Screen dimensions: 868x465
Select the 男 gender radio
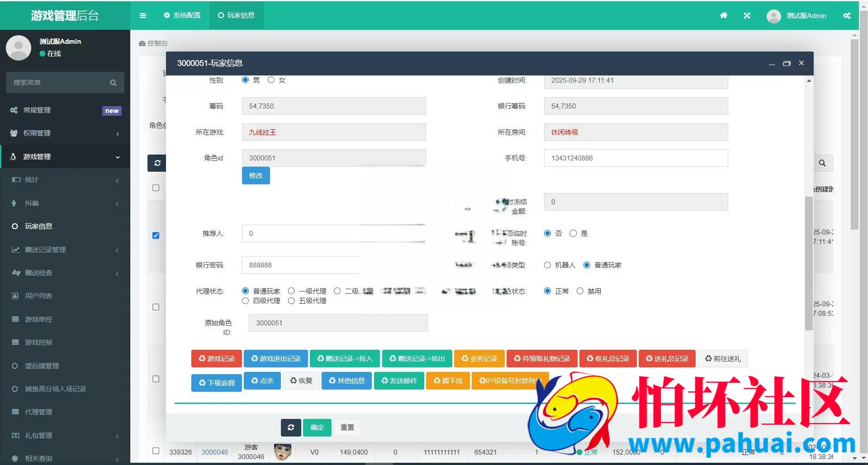point(246,80)
